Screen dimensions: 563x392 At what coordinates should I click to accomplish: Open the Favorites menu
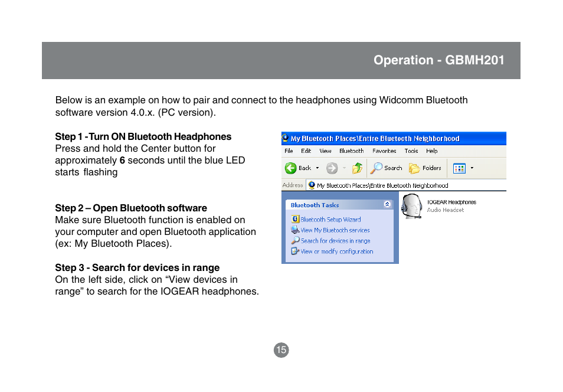click(384, 151)
